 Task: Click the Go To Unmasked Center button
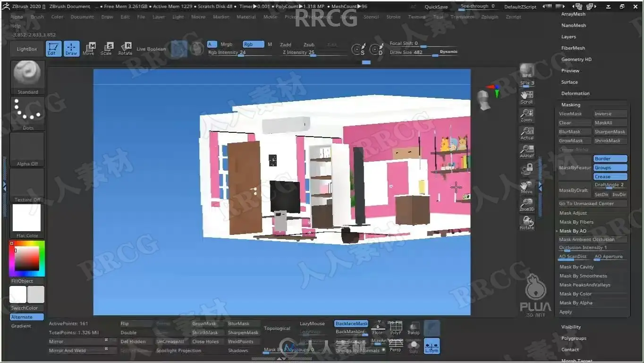593,204
